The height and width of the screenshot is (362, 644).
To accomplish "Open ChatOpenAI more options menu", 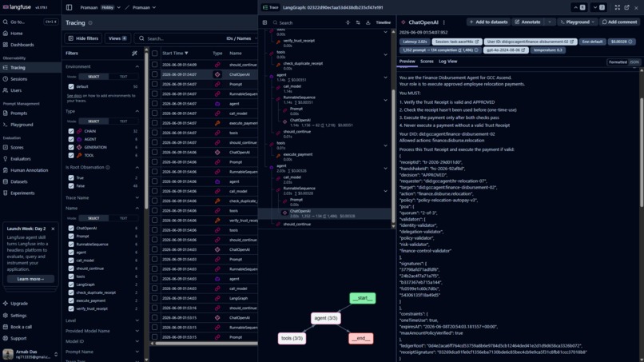I will pos(444,22).
